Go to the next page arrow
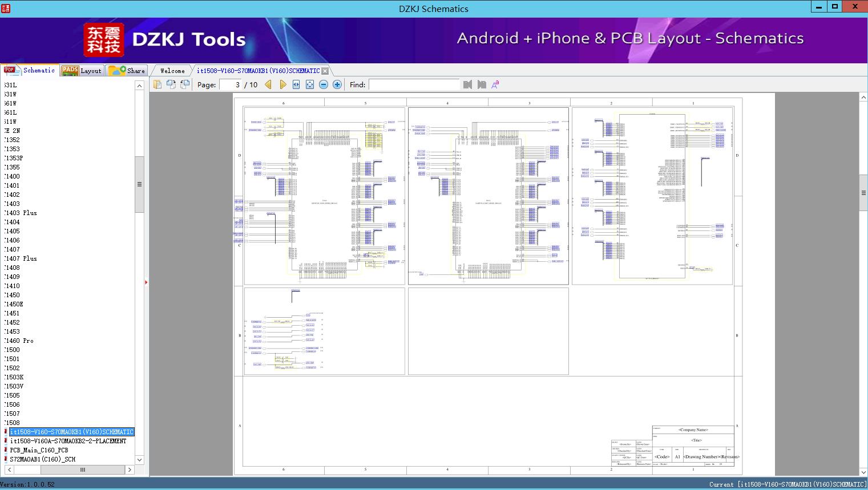Screen dimensions: 868x490 (283, 84)
